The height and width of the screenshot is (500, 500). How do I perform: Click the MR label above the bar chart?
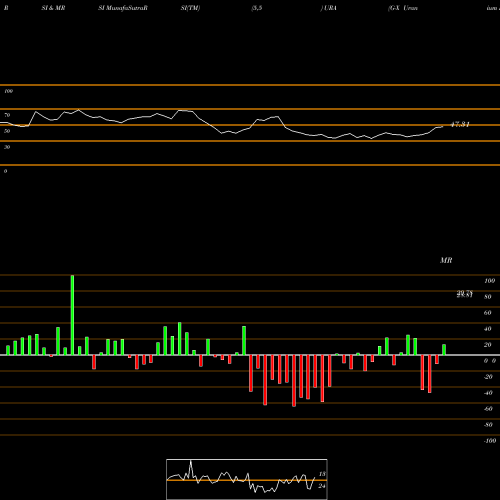446,260
